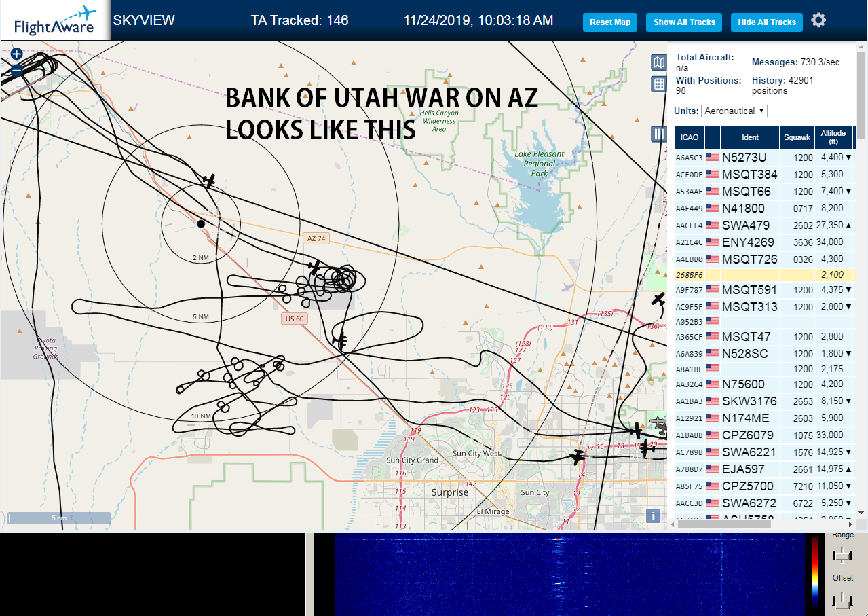Select the SWA479 aircraft row

[x=765, y=225]
